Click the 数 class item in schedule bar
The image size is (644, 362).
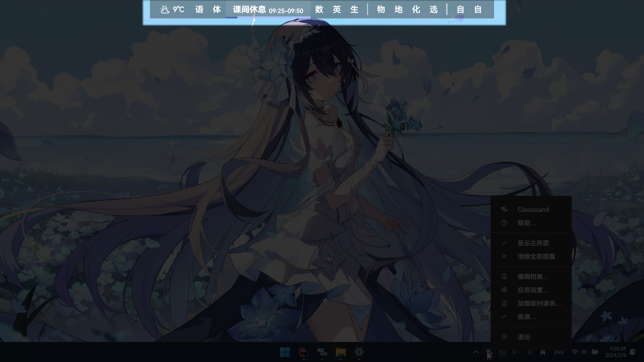[x=319, y=9]
